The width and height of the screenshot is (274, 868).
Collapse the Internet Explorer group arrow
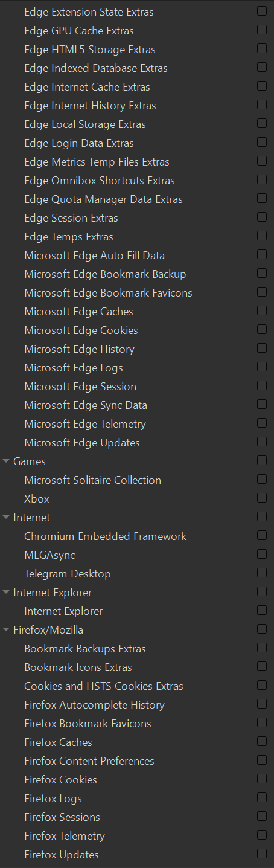(x=7, y=593)
